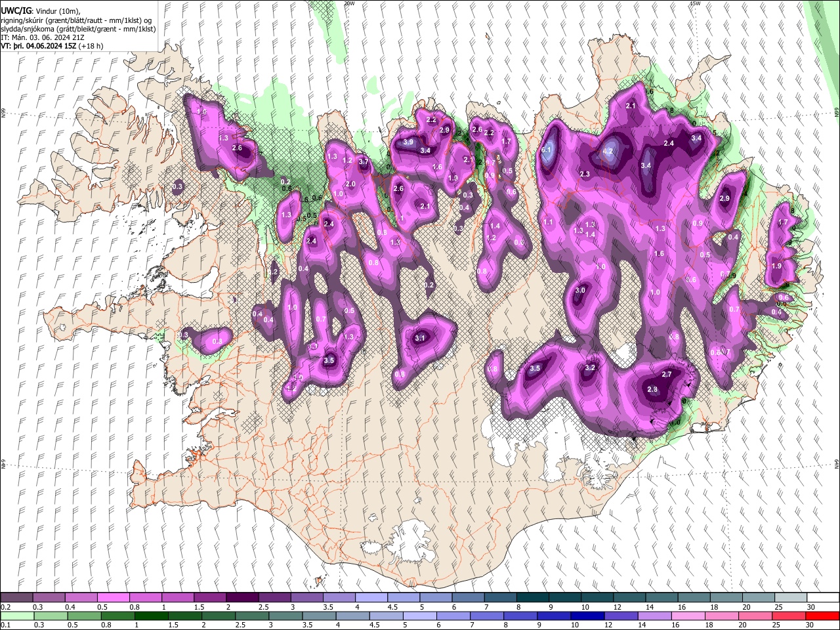Click the 2.0 snowfall value on the map
The height and width of the screenshot is (630, 840).
coord(350,184)
